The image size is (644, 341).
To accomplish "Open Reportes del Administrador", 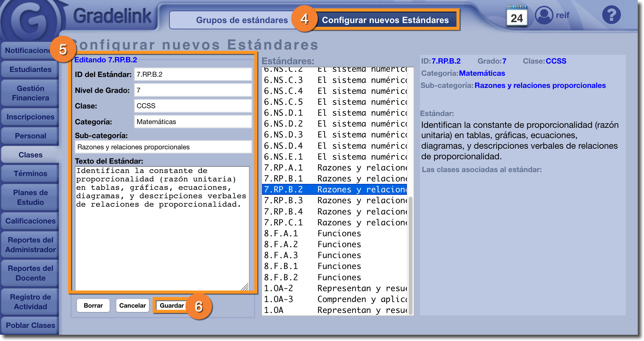I will [x=30, y=245].
